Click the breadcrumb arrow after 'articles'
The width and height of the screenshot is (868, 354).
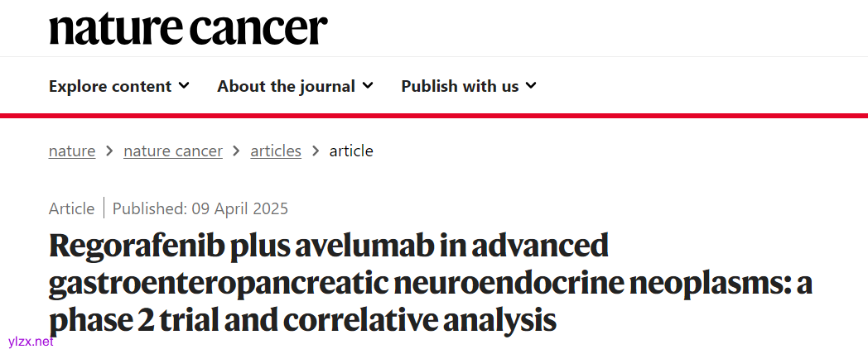point(316,151)
